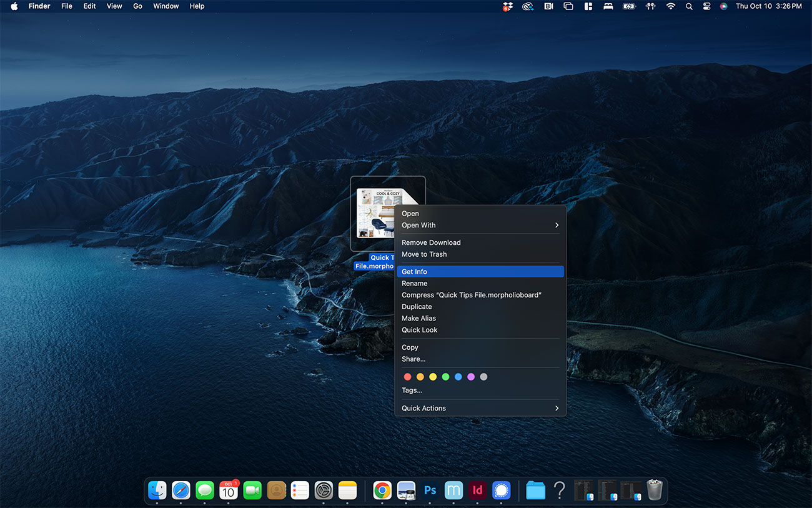812x508 pixels.
Task: Launch InDesign from the Dock
Action: click(477, 491)
